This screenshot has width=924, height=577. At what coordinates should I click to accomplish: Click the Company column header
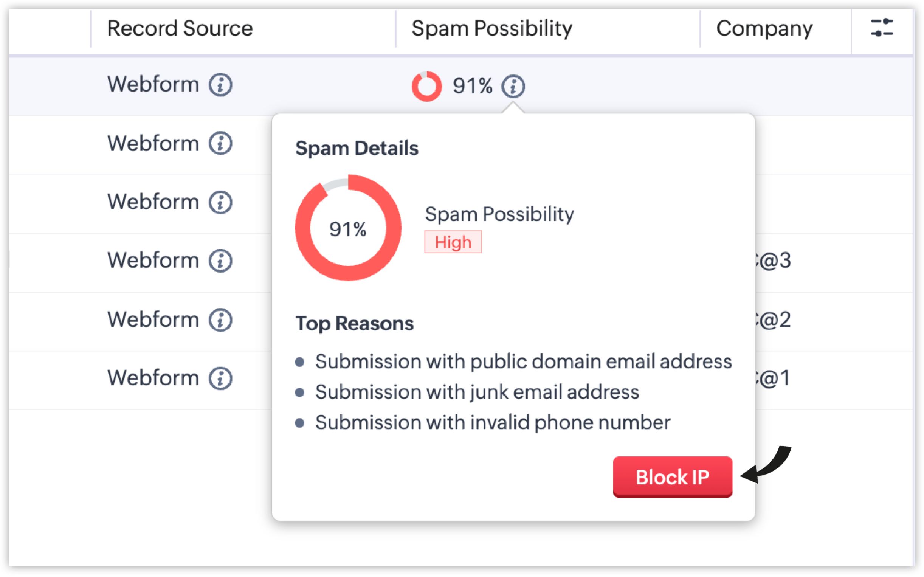coord(764,28)
